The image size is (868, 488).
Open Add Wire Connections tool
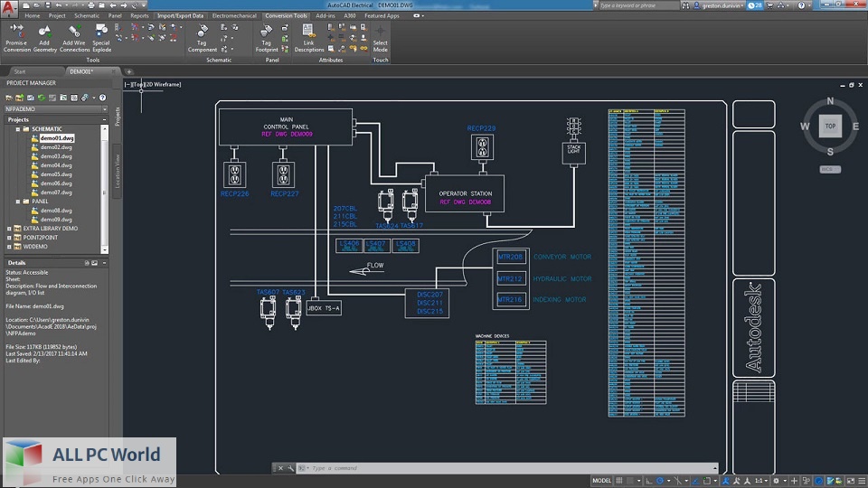73,38
